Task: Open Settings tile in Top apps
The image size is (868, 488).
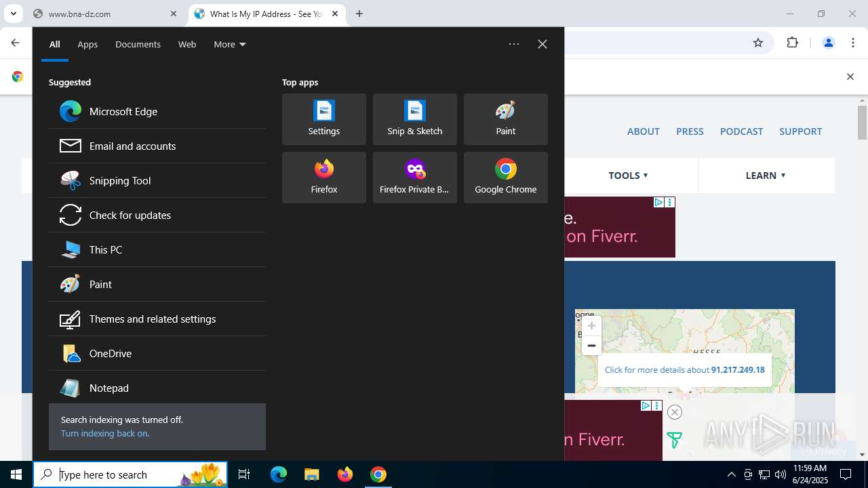Action: pos(324,119)
